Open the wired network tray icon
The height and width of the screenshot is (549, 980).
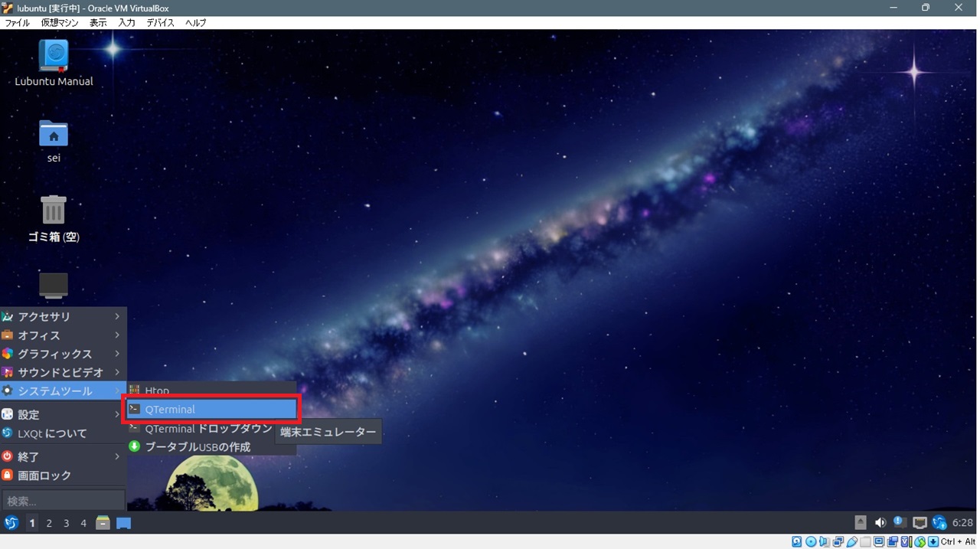click(x=920, y=523)
